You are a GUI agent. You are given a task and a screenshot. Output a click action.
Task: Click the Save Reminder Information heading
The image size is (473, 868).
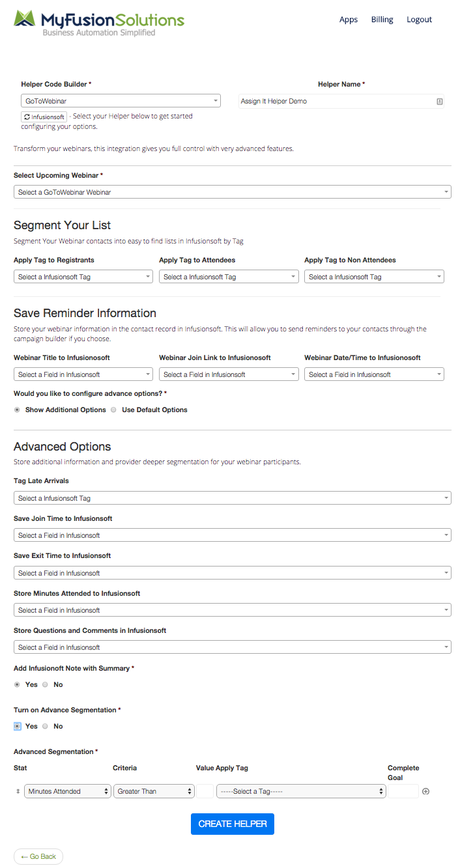pyautogui.click(x=85, y=313)
